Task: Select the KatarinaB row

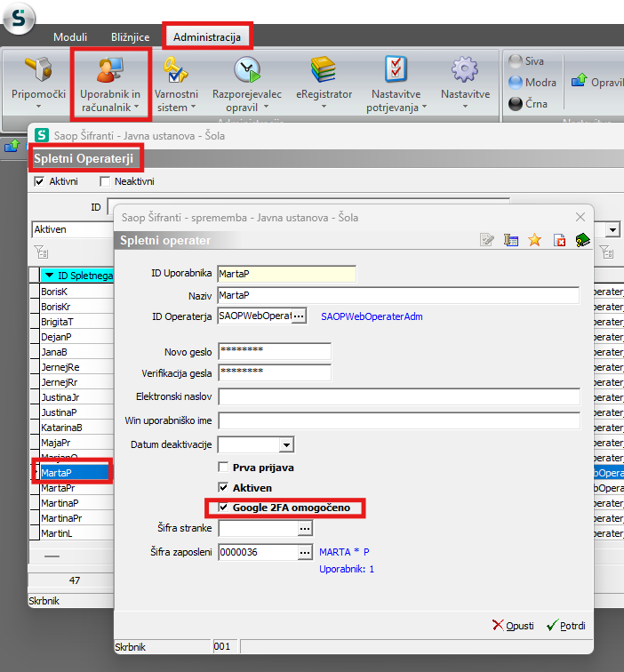Action: coord(76,428)
